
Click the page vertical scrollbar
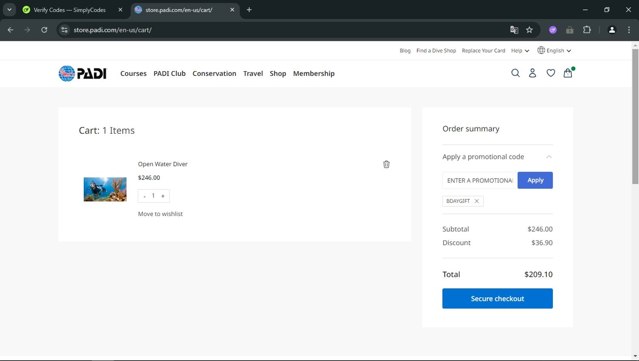coord(635,116)
